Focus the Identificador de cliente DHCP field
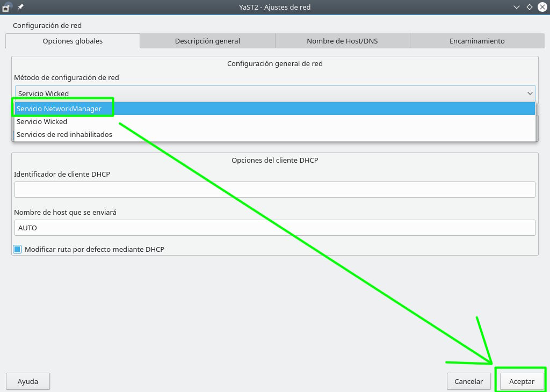This screenshot has width=550, height=392. pos(274,190)
